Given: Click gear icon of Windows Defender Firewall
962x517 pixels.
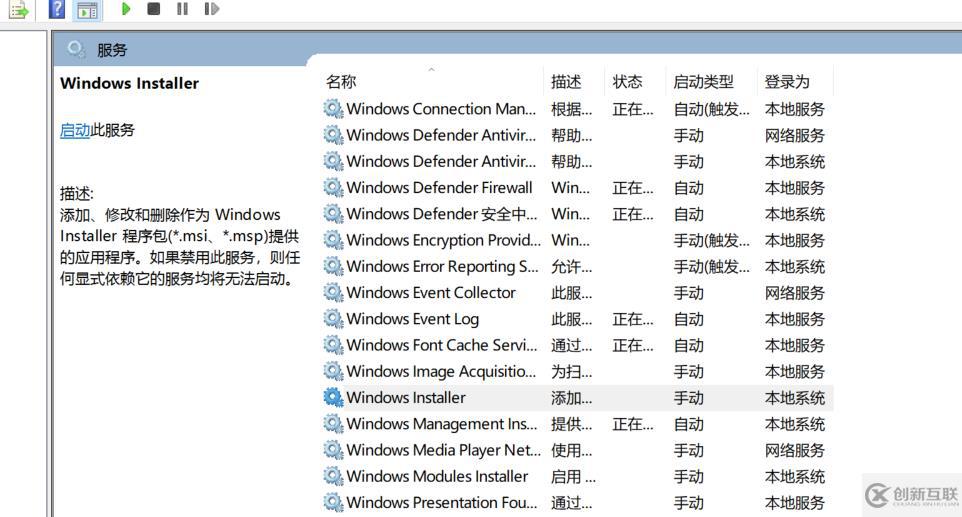Looking at the screenshot, I should click(x=333, y=188).
